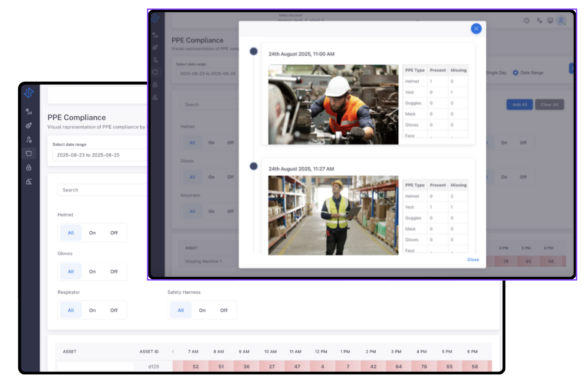Open the factory plant sidebar icon

[x=29, y=182]
